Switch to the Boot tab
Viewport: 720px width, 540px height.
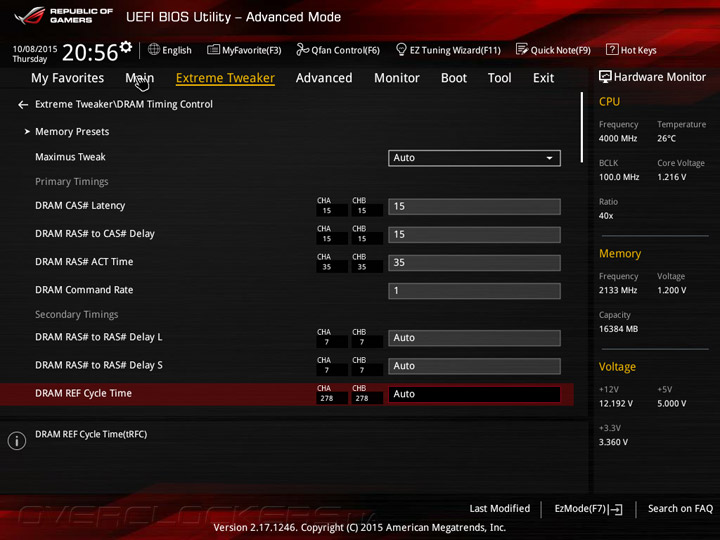(454, 78)
